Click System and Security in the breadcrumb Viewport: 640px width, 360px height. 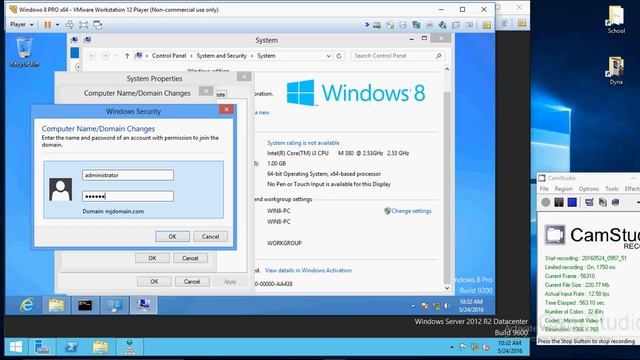pyautogui.click(x=222, y=56)
